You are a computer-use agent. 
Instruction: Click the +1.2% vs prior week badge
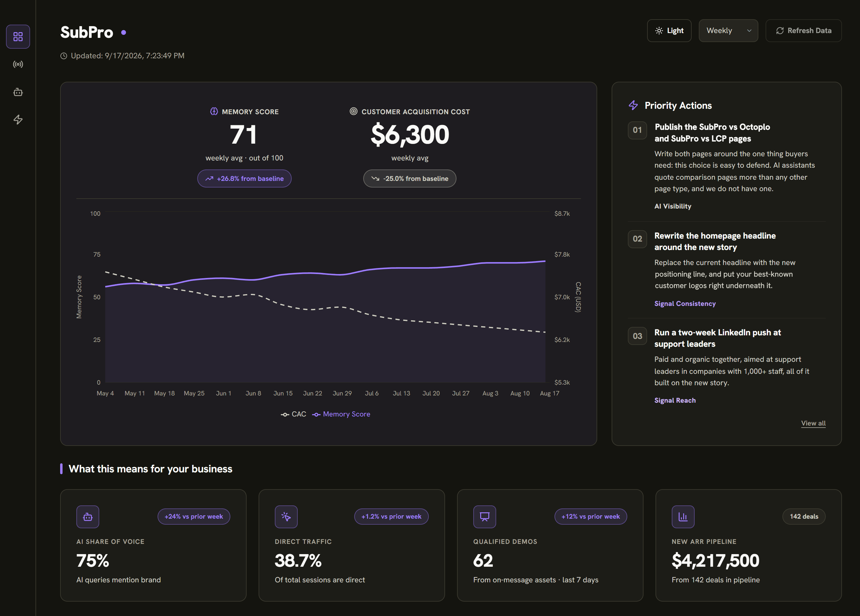[x=391, y=516]
